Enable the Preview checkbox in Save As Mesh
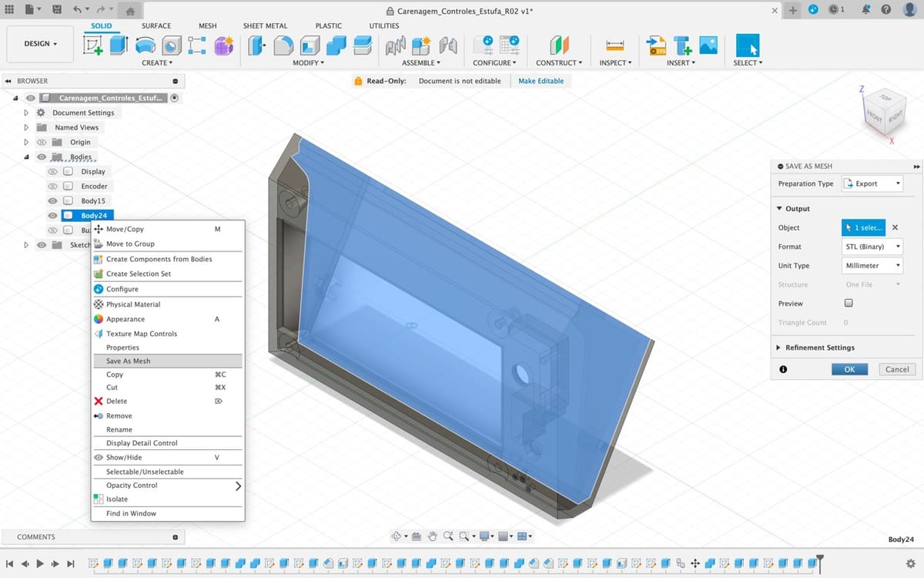Screen dimensions: 924x578 coord(849,304)
